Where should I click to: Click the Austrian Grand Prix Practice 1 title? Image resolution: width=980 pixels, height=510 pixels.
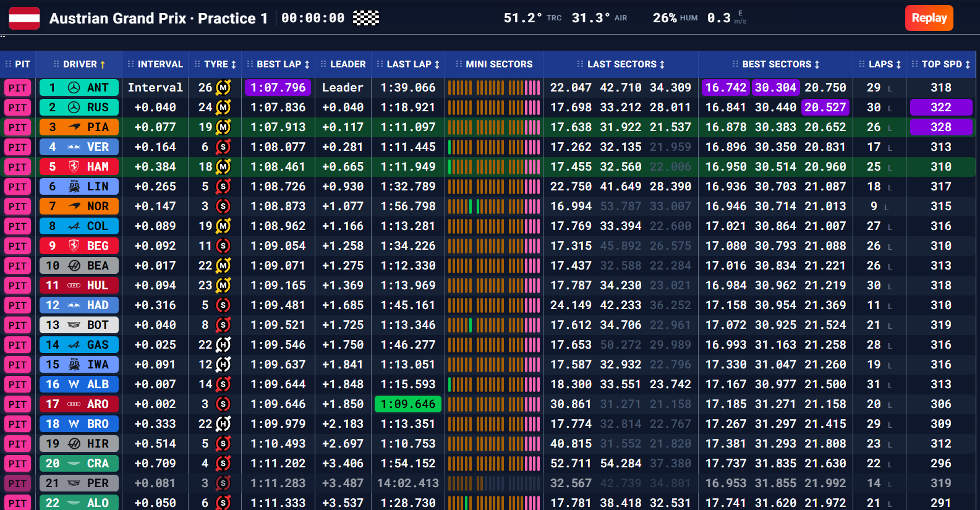tap(158, 18)
